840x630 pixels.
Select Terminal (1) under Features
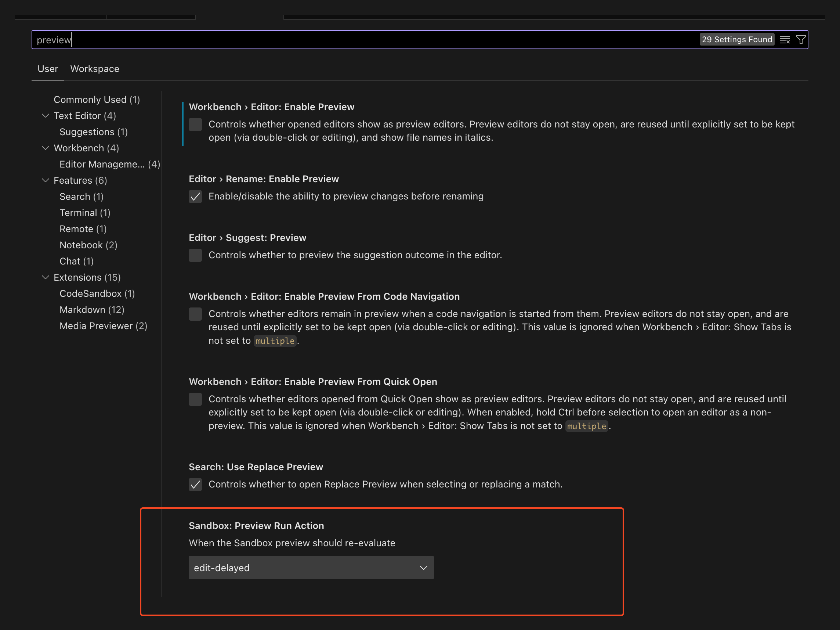pos(85,213)
